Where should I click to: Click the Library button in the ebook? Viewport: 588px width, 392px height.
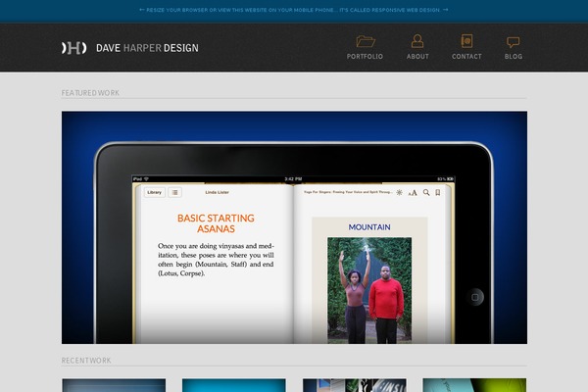click(x=154, y=192)
